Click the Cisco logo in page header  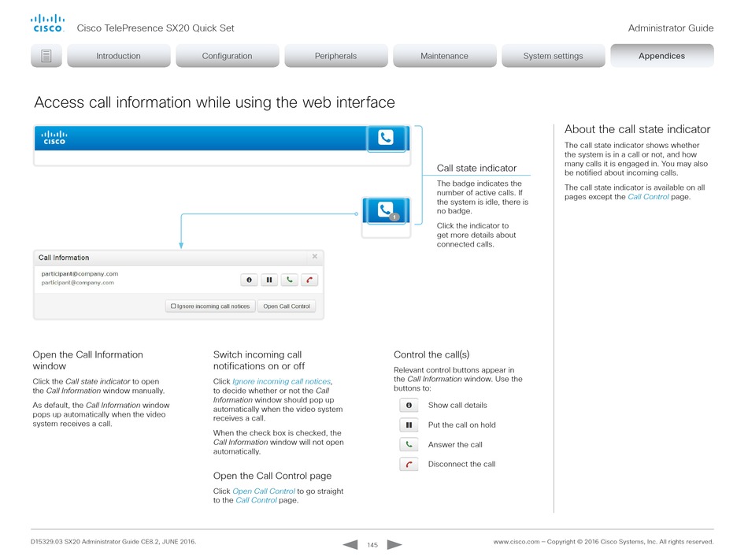47,24
